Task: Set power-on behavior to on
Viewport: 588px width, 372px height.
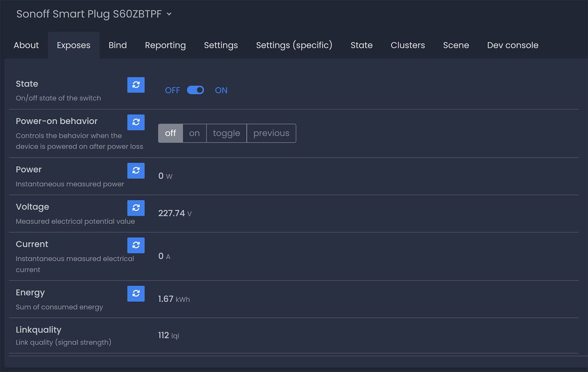Action: pos(194,133)
